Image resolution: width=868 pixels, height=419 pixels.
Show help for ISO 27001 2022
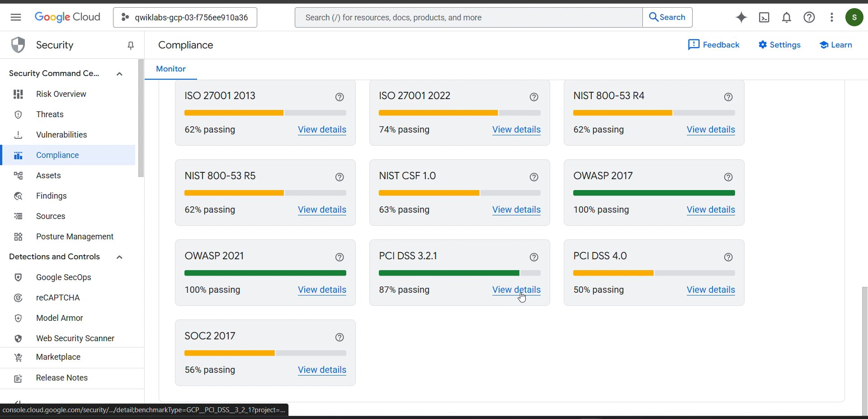(x=534, y=97)
